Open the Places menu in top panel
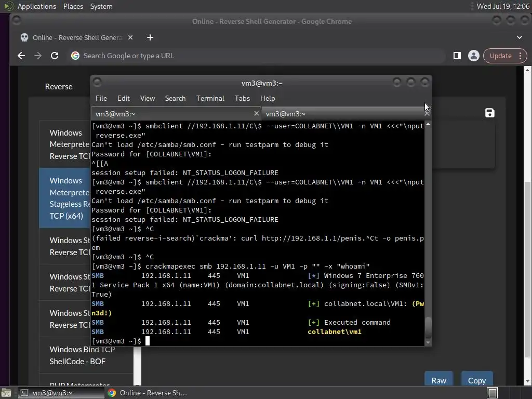532x399 pixels. click(x=73, y=6)
